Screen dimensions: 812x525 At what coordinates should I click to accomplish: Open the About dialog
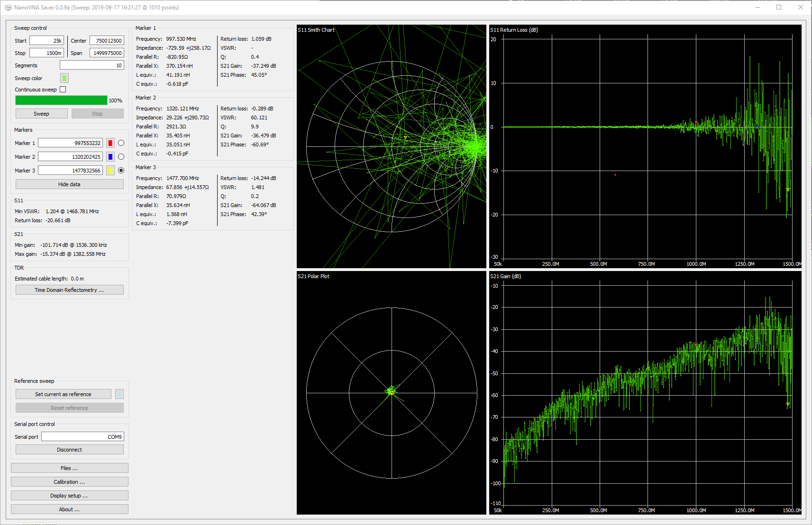(x=69, y=509)
